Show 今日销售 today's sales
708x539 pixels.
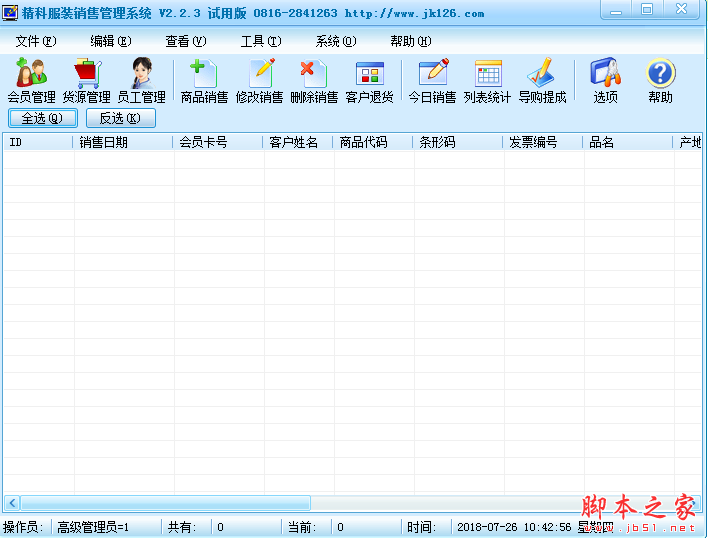[433, 80]
